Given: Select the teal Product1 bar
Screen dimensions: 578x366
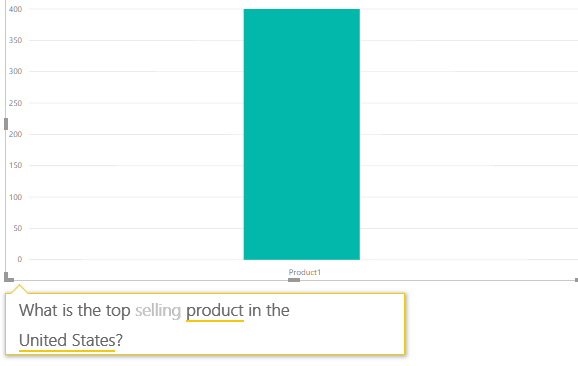Looking at the screenshot, I should tap(302, 134).
